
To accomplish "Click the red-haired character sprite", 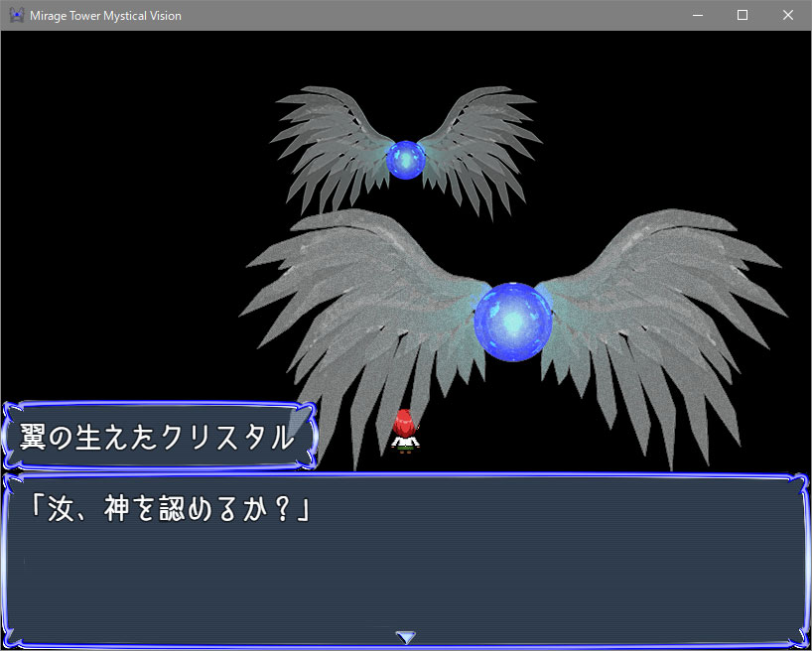I will [x=405, y=432].
